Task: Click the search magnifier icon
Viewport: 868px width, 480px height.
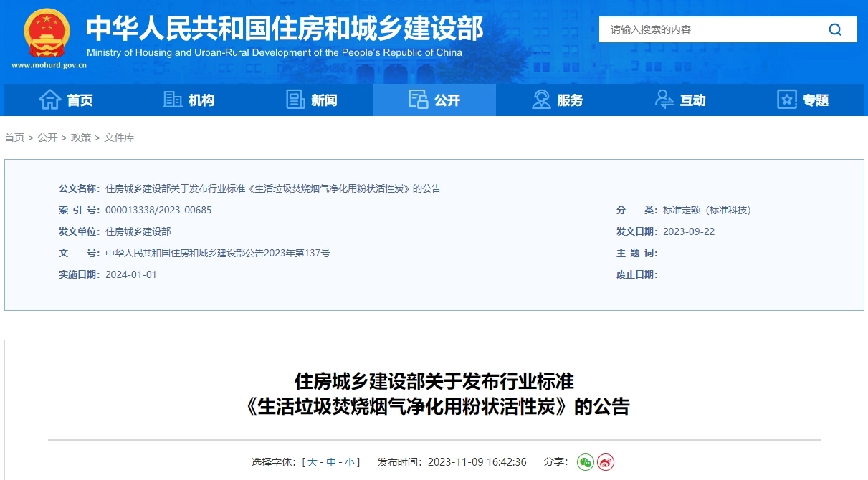Action: [x=834, y=29]
